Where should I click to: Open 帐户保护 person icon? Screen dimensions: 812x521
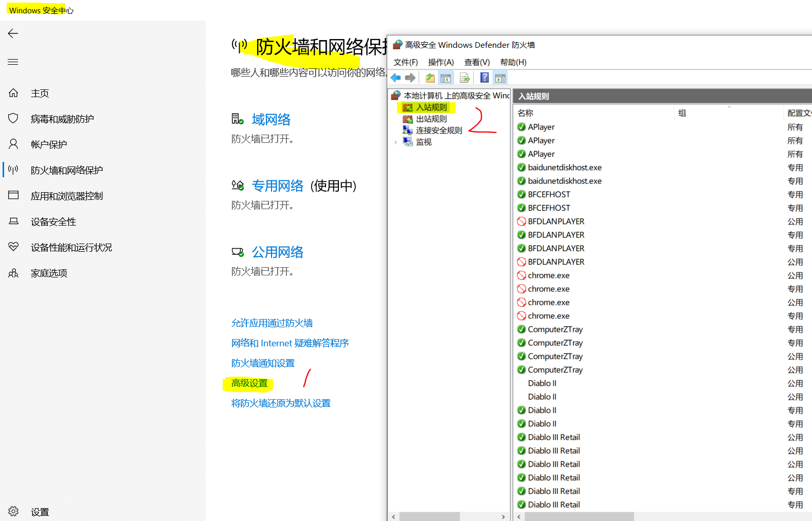(x=13, y=144)
